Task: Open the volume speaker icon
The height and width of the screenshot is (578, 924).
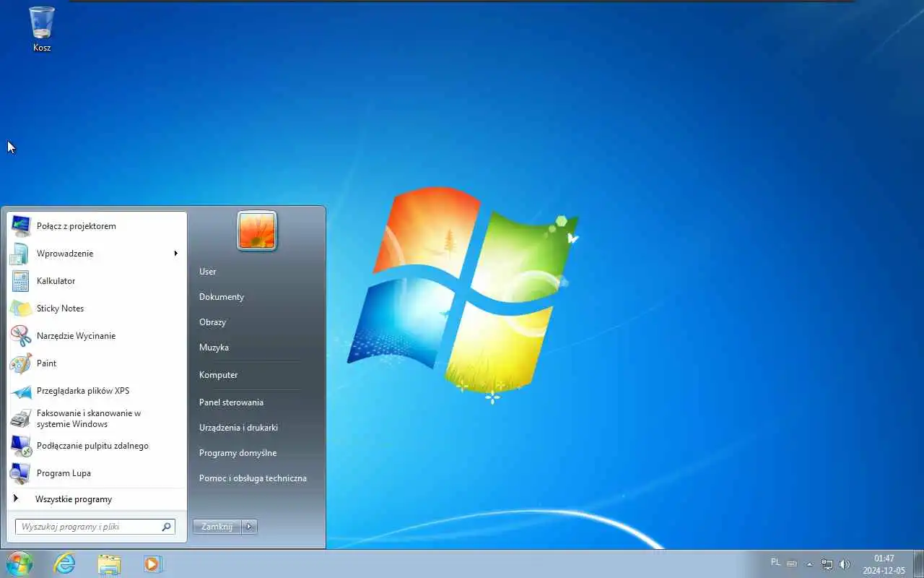Action: [845, 564]
